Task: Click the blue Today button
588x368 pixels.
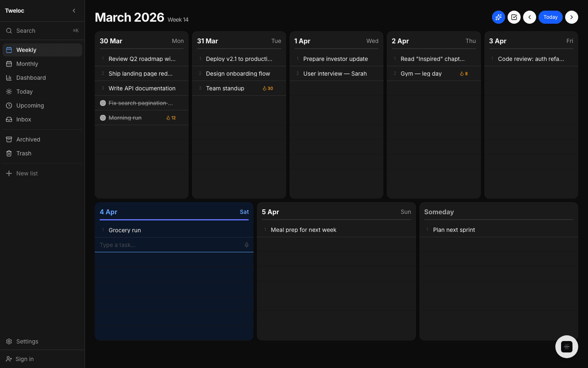Action: [x=550, y=17]
